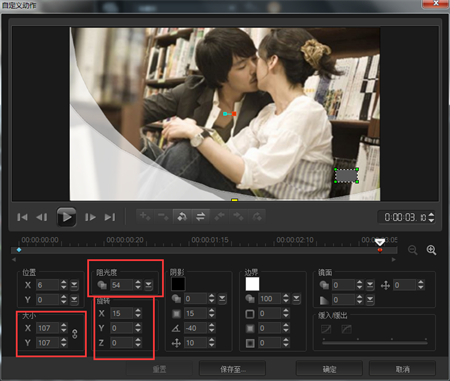
Task: Click the Size X field showing 107
Action: pyautogui.click(x=47, y=328)
